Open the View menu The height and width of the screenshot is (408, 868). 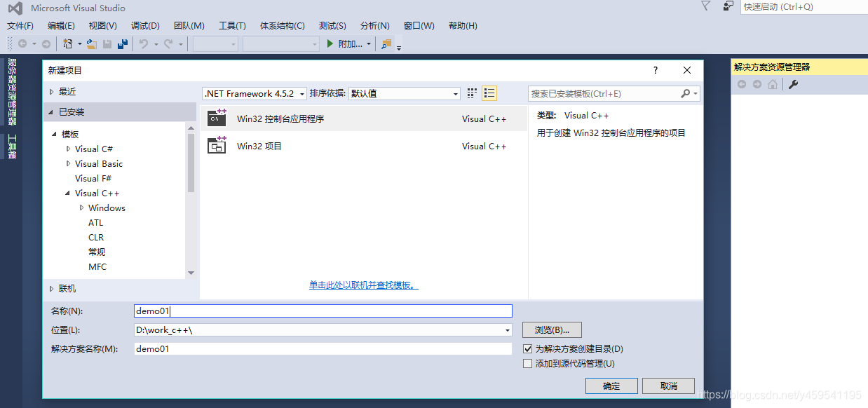[103, 25]
